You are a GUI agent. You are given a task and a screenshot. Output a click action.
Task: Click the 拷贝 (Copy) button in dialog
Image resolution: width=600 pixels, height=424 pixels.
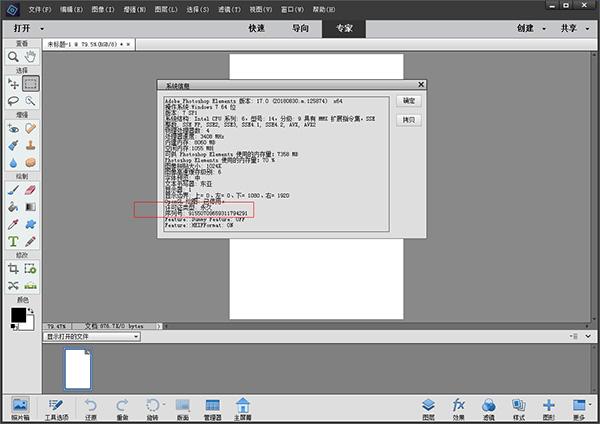point(409,120)
